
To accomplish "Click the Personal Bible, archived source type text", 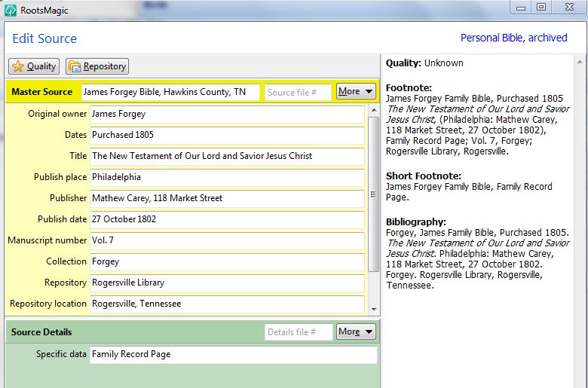I will 514,38.
